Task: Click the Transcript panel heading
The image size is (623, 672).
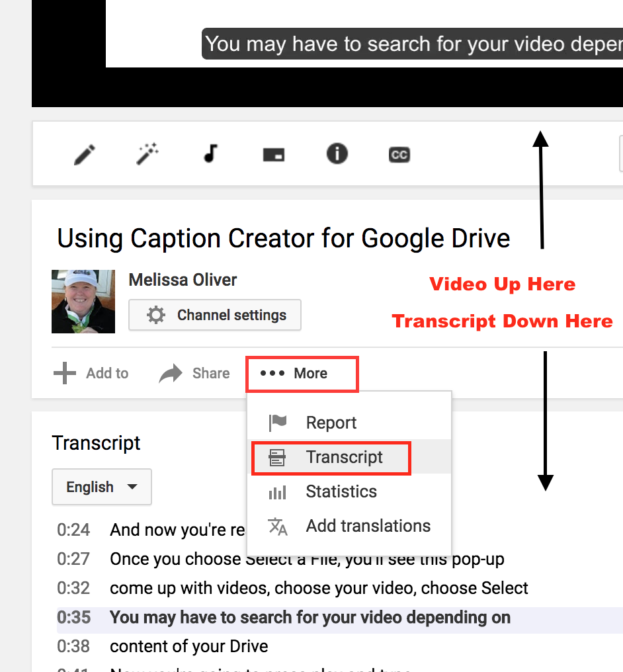Action: [x=96, y=443]
